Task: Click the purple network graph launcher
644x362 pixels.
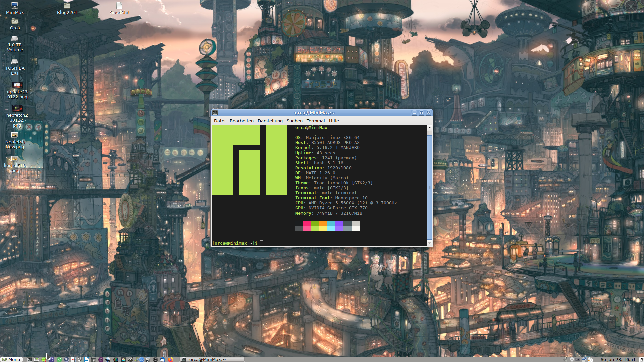Action: tap(51, 359)
